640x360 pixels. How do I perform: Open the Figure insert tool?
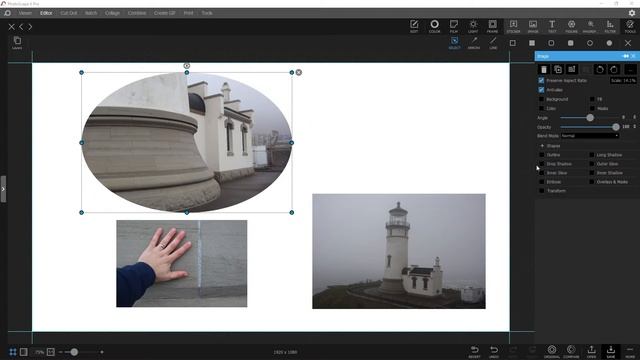[x=571, y=26]
